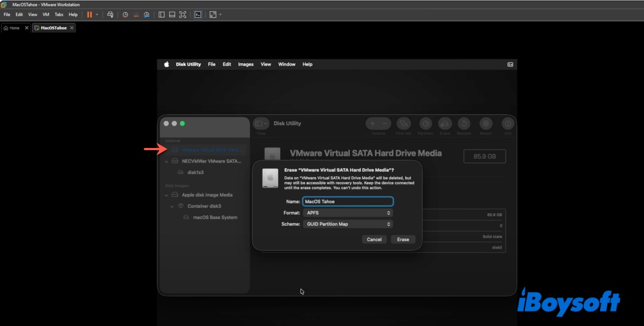The width and height of the screenshot is (644, 326).
Task: Click the Mount toolbar icon
Action: tap(486, 124)
